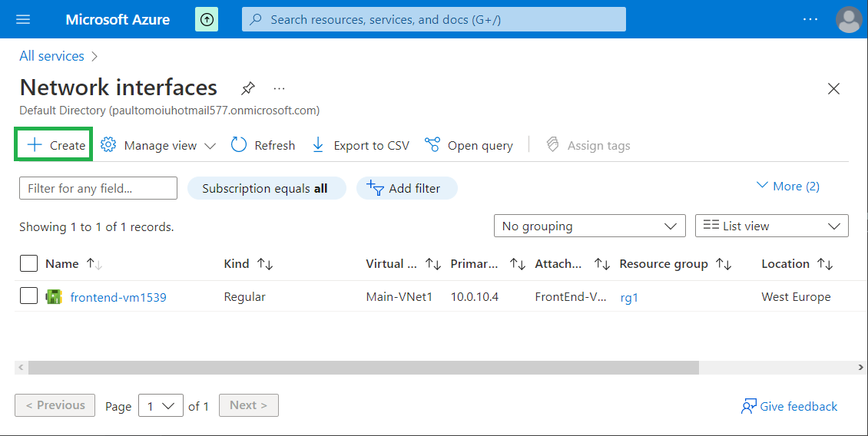Click the 10.0.10.4 IP cell
868x436 pixels.
[475, 296]
